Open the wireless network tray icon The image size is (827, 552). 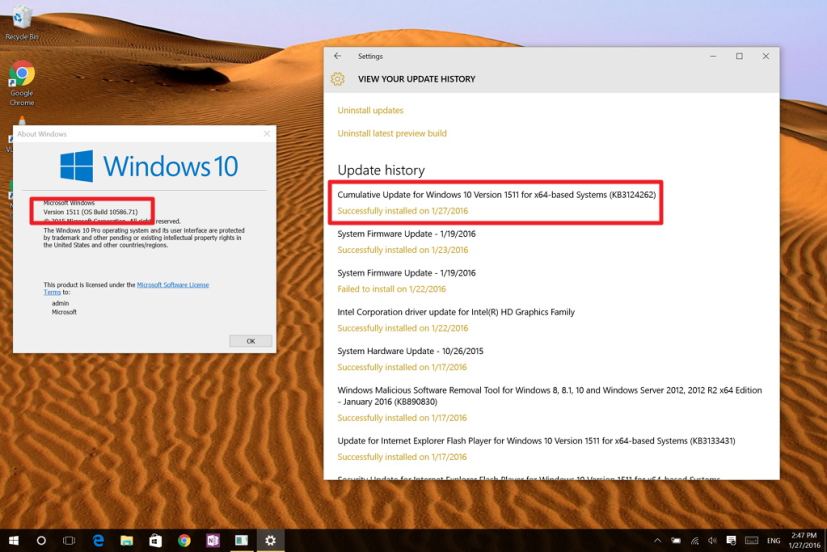pyautogui.click(x=695, y=540)
